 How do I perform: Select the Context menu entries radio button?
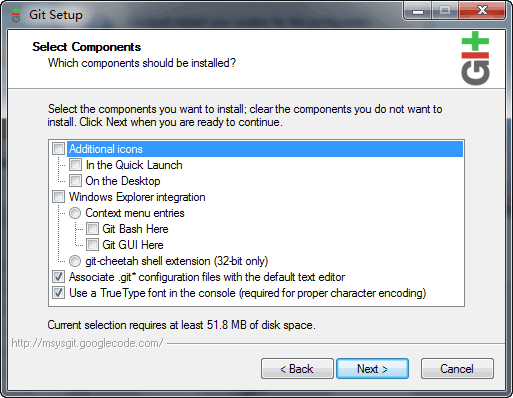pyautogui.click(x=75, y=213)
